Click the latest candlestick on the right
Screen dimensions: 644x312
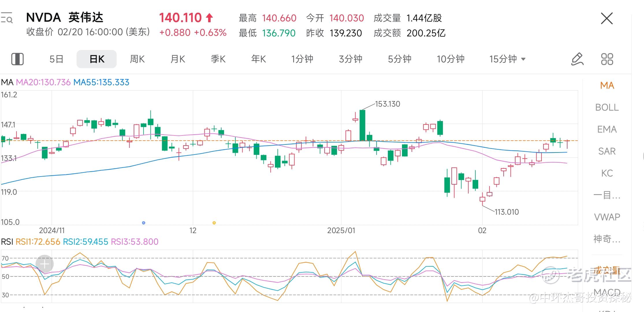(x=567, y=144)
